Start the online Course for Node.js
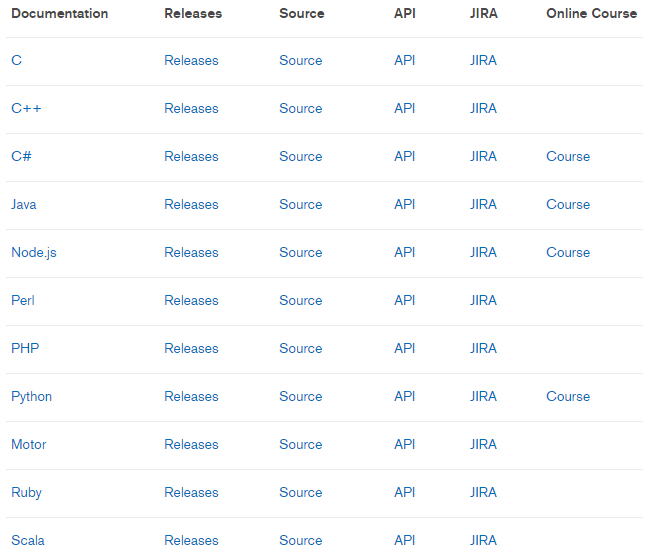This screenshot has width=652, height=558. 568,252
